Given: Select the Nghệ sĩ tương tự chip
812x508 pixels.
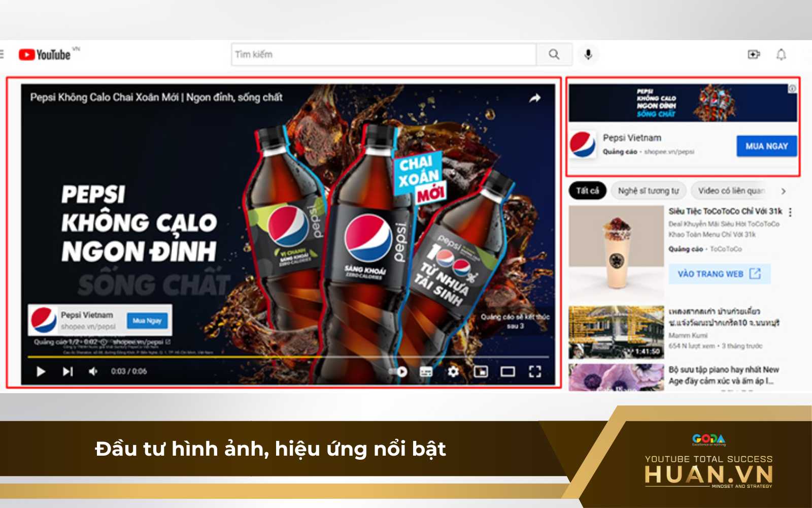Looking at the screenshot, I should [x=648, y=191].
